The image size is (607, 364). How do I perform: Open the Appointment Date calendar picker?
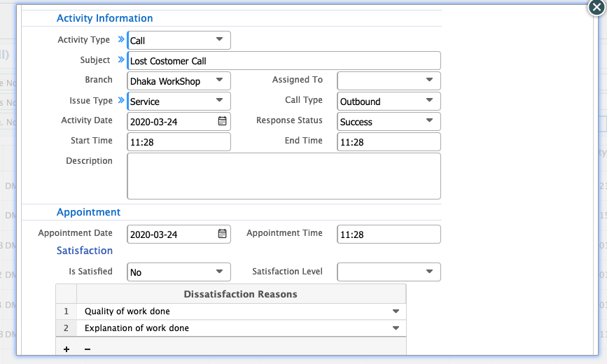222,234
